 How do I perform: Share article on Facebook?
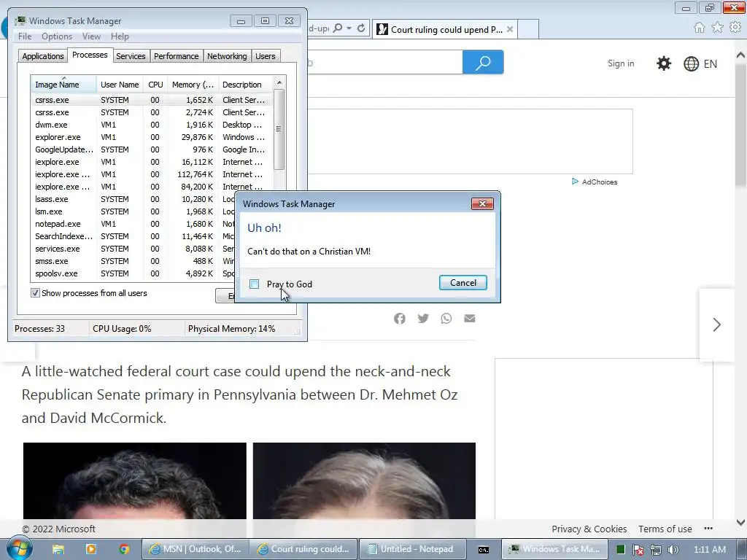pos(400,319)
